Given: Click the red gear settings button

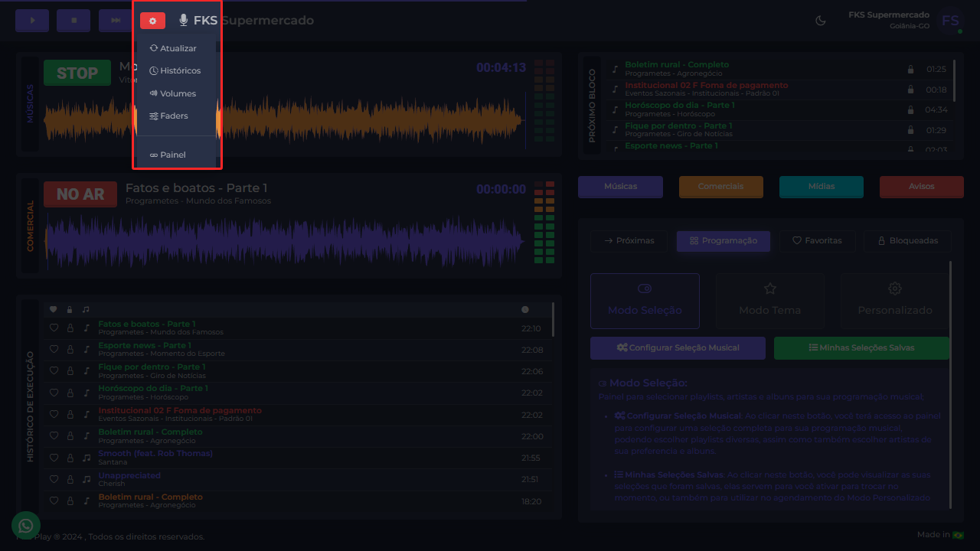Looking at the screenshot, I should (x=152, y=21).
